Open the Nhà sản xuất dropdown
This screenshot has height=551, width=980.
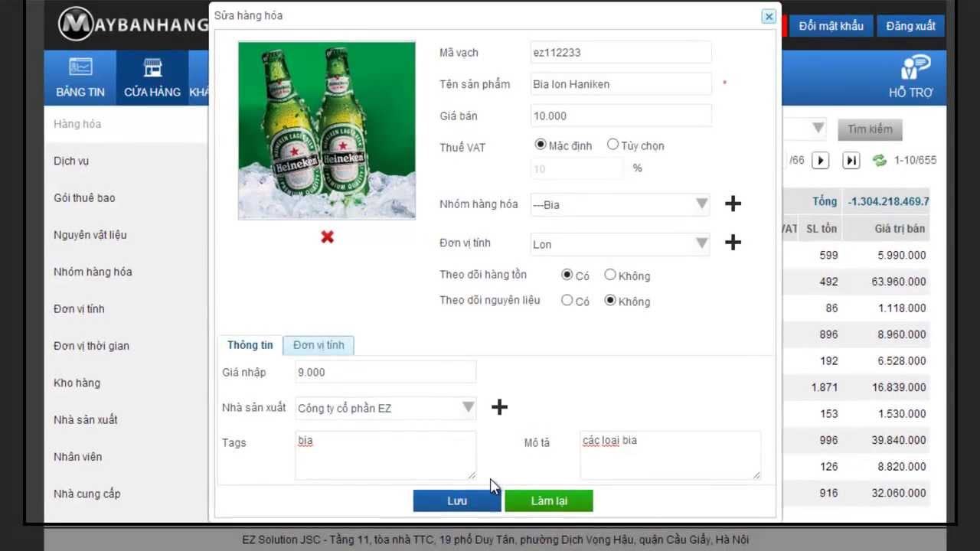(468, 408)
